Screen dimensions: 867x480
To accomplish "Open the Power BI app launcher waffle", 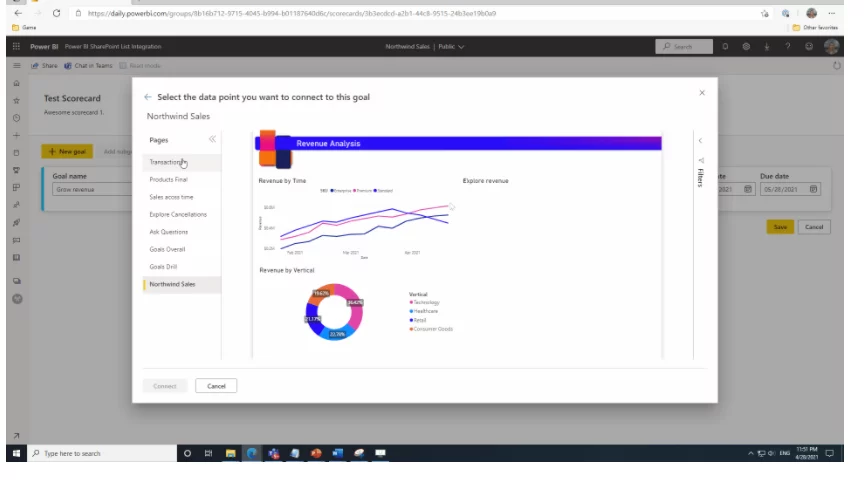I will point(16,46).
